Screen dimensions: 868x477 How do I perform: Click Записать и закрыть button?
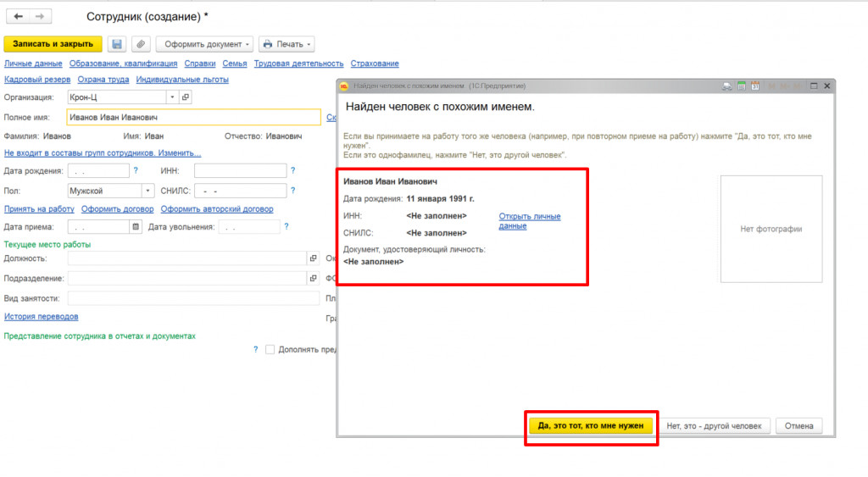coord(53,44)
